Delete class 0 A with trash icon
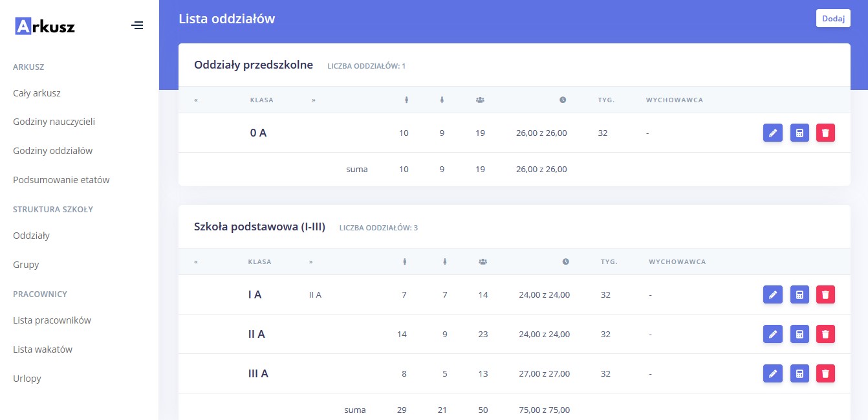 tap(825, 133)
